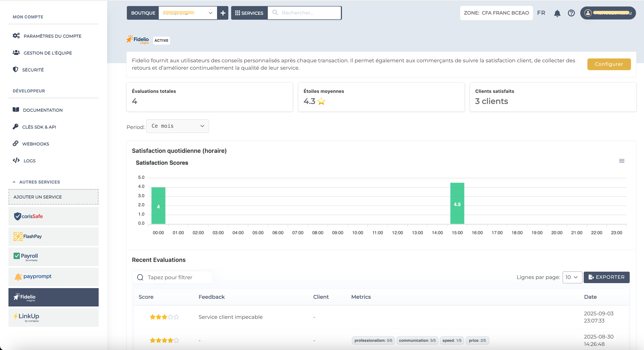Go to Paramètres du compte

52,36
